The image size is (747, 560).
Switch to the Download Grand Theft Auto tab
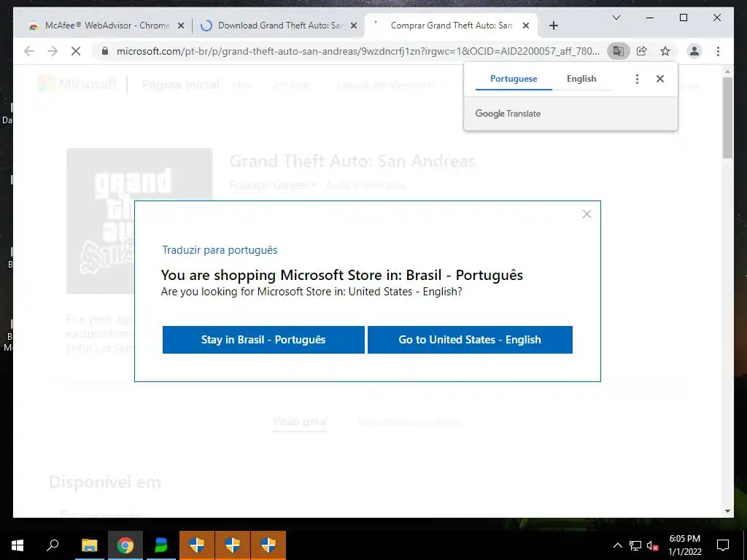[279, 26]
